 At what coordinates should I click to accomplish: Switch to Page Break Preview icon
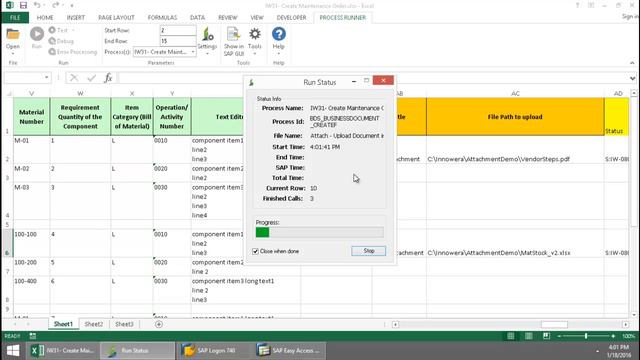coord(547,336)
